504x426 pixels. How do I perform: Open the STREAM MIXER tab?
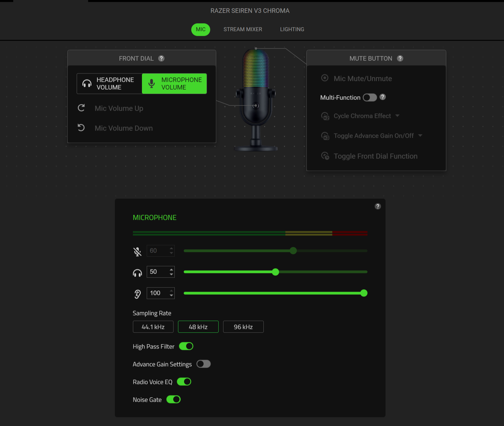click(243, 29)
